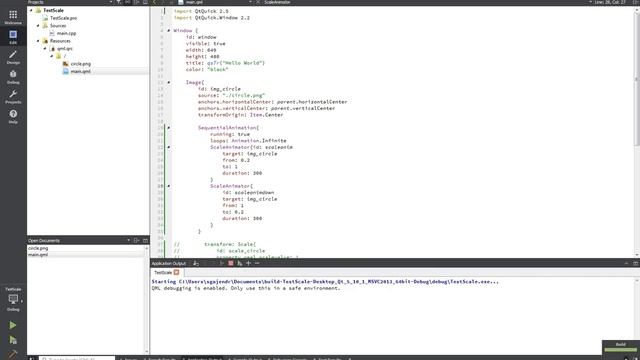
Task: Fold the second ScaleAnimator block
Action: [x=169, y=186]
